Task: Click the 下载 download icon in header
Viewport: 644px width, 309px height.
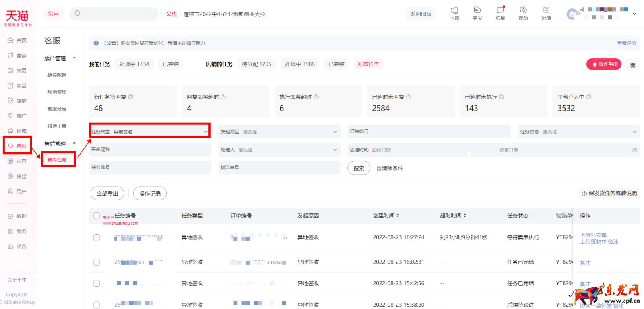Action: tap(454, 13)
